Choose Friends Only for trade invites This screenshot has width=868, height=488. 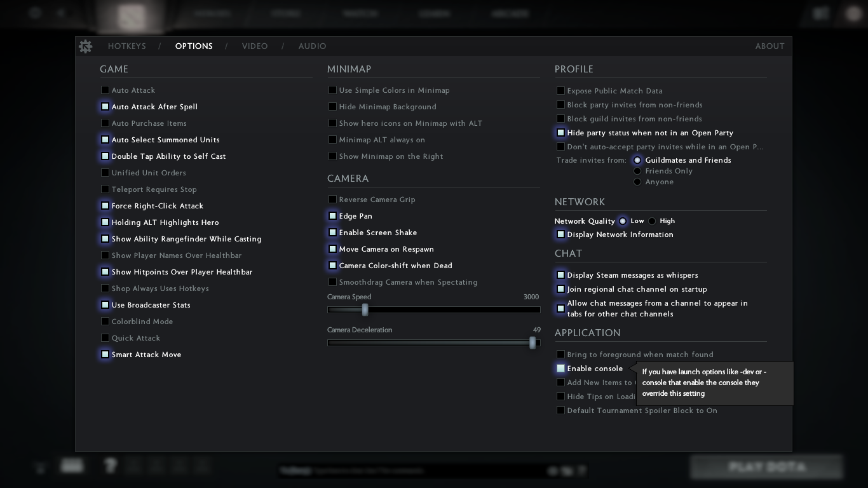(637, 171)
